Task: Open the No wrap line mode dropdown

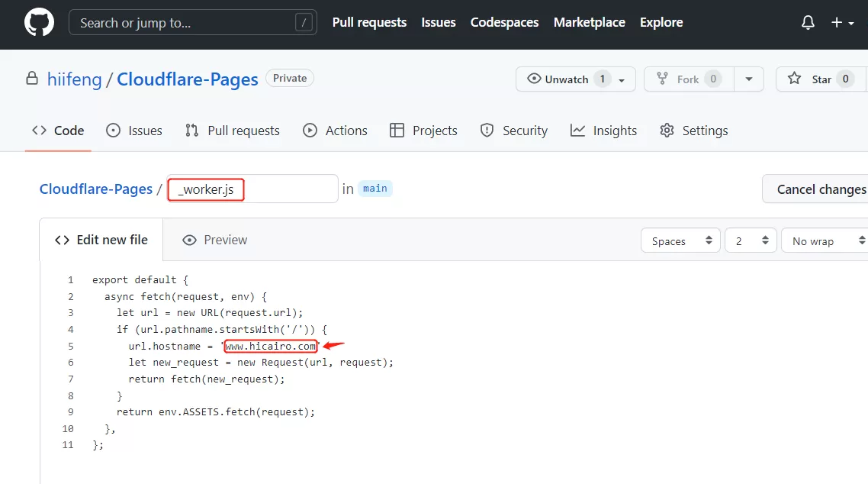Action: coord(825,241)
